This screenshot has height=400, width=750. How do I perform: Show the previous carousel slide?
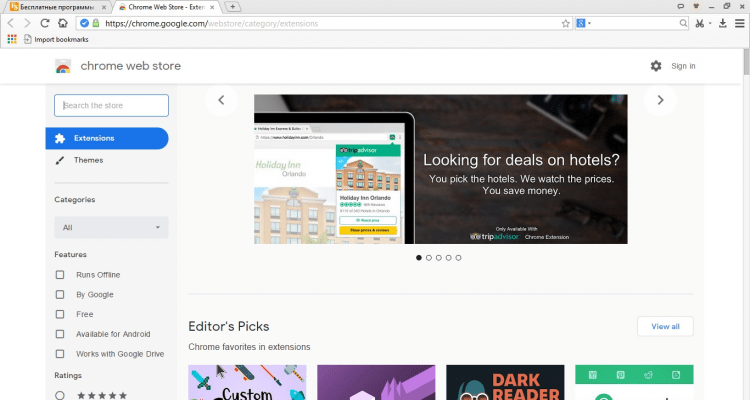(x=221, y=99)
